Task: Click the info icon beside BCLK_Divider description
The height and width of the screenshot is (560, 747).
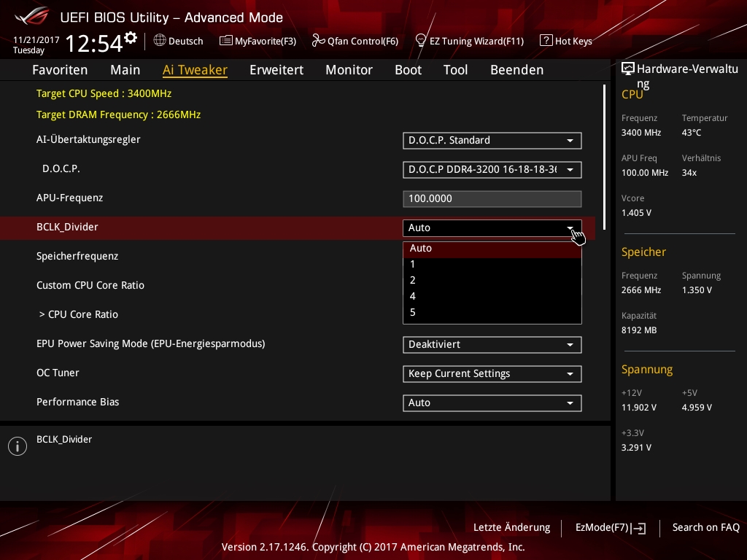Action: pos(18,446)
